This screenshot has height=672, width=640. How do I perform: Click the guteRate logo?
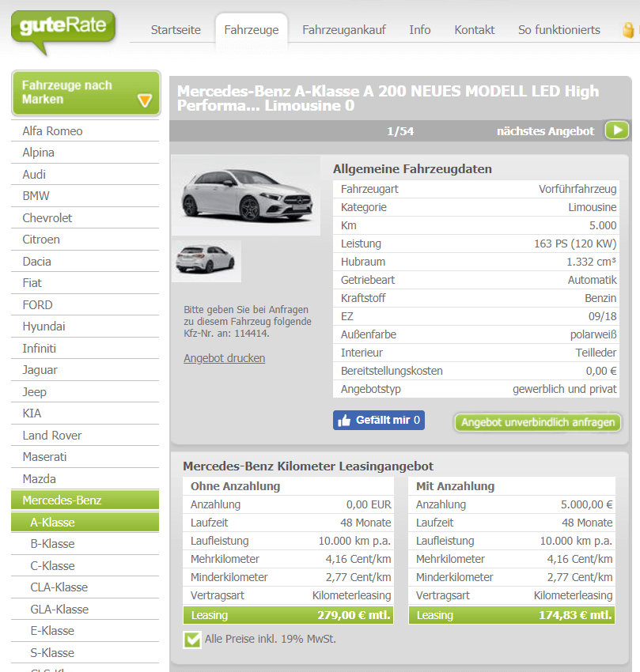(x=63, y=32)
